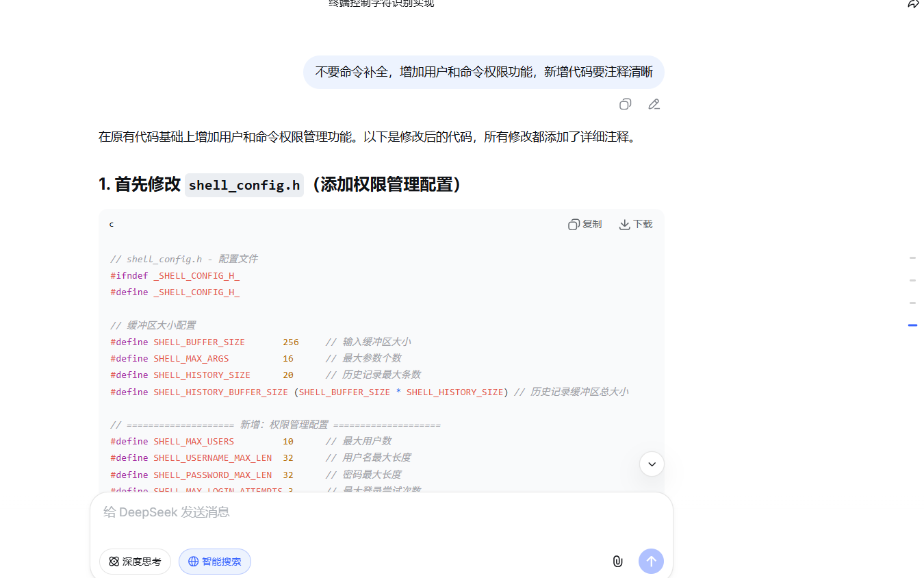
Task: Select the second gray navigation marker
Action: [912, 281]
